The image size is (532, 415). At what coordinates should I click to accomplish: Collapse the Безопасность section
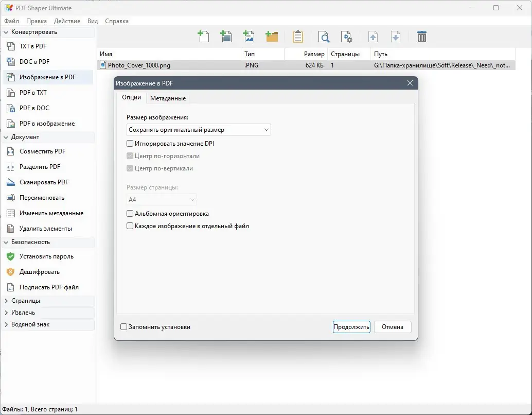pos(6,242)
